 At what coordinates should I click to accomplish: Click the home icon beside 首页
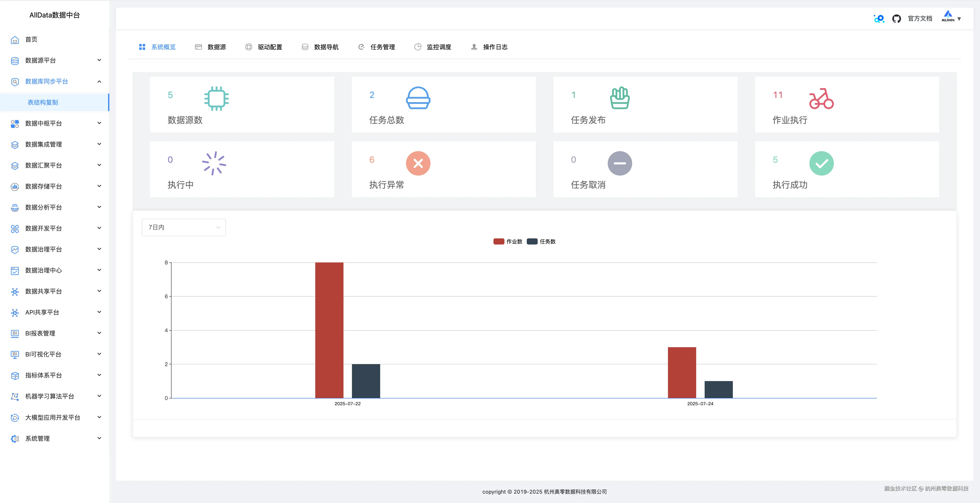(x=15, y=40)
